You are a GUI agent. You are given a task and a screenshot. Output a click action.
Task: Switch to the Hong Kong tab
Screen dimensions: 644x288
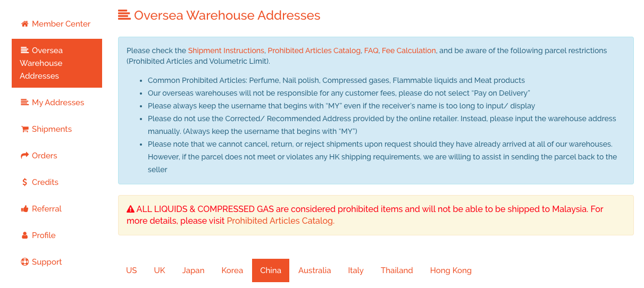click(450, 270)
